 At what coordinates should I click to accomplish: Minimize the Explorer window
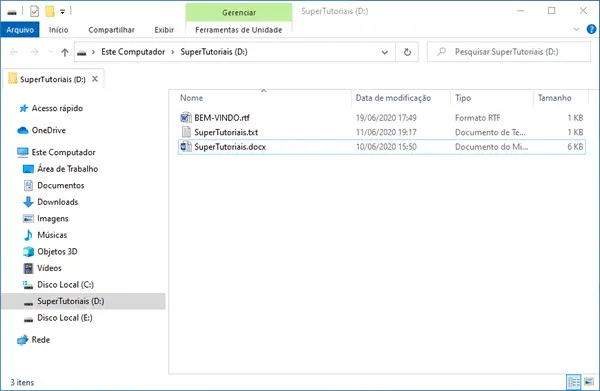pos(520,11)
